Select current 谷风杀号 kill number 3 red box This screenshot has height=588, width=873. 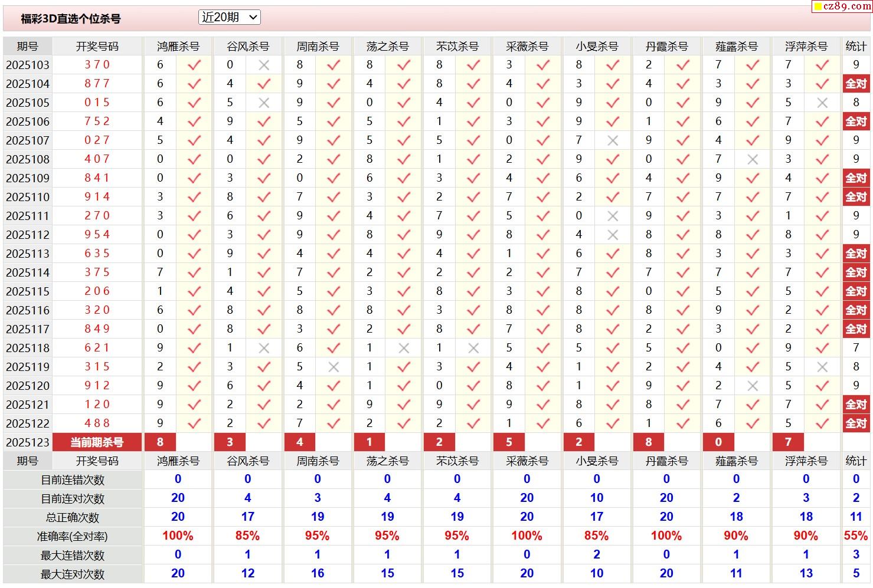tap(230, 442)
